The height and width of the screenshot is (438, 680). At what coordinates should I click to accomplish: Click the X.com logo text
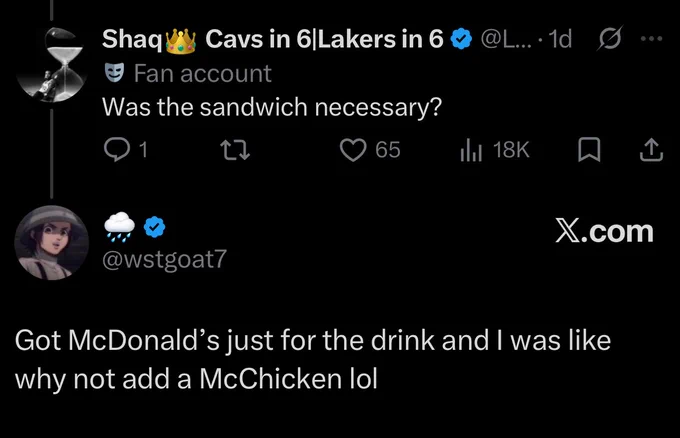(x=605, y=232)
